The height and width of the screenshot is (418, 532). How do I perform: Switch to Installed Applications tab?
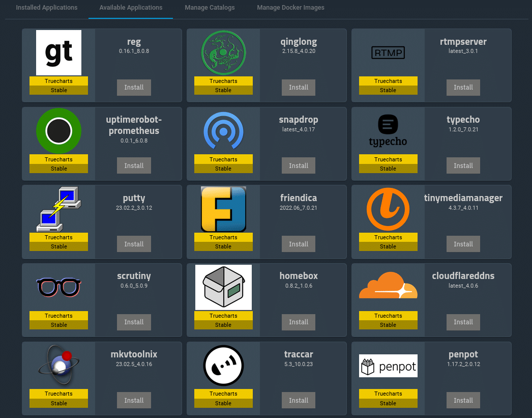point(47,8)
